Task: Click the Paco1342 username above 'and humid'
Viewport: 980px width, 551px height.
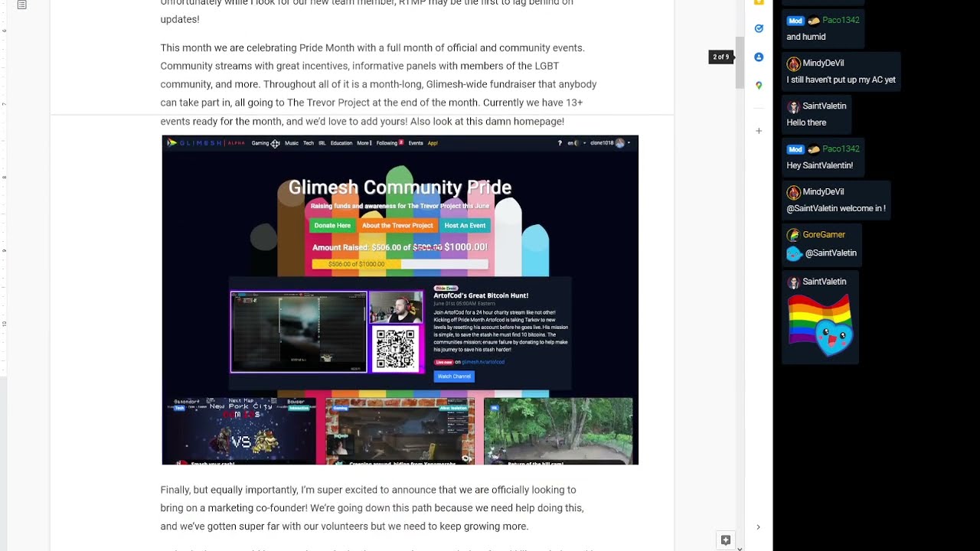Action: (x=841, y=21)
